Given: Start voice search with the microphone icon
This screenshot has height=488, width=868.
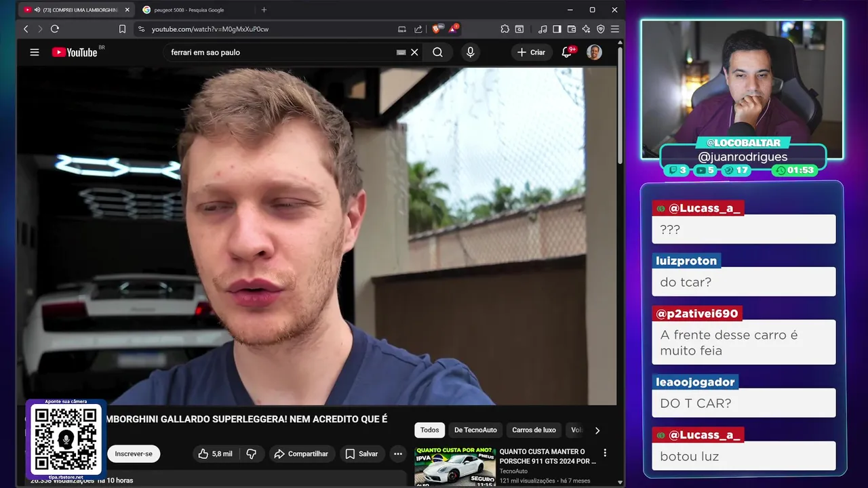Looking at the screenshot, I should pos(470,52).
